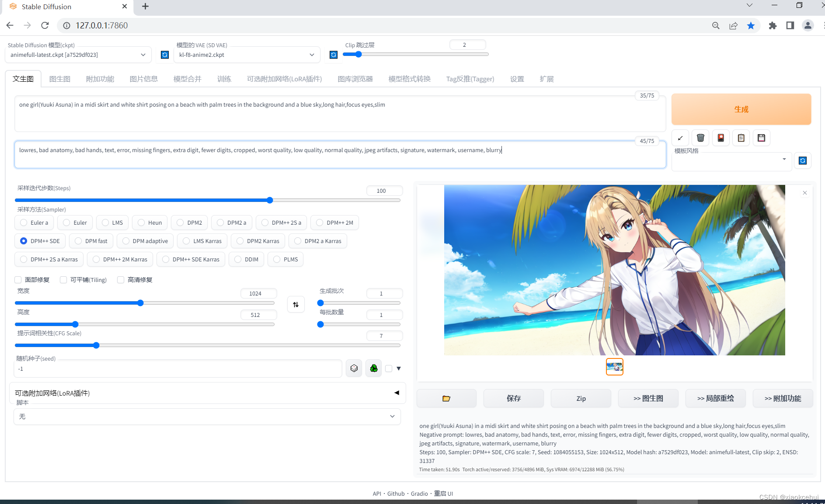Click the arrow icon under Generate

[680, 138]
